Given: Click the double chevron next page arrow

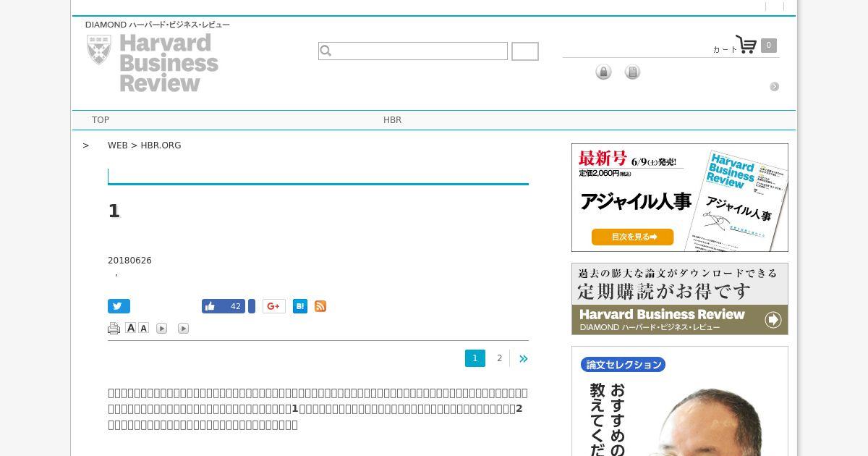Looking at the screenshot, I should tap(524, 358).
